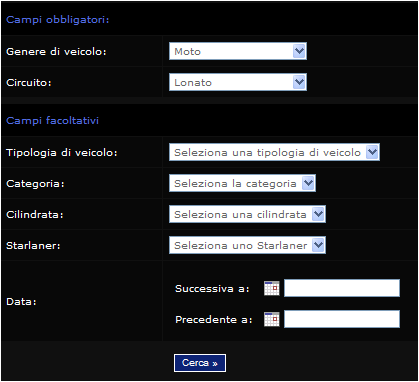Click the Cerca search button

(x=200, y=363)
